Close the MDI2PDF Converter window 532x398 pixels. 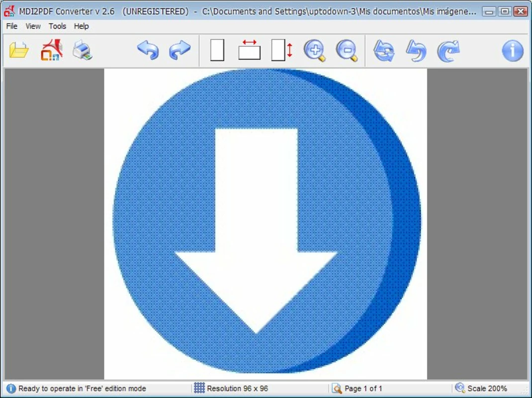(x=521, y=11)
